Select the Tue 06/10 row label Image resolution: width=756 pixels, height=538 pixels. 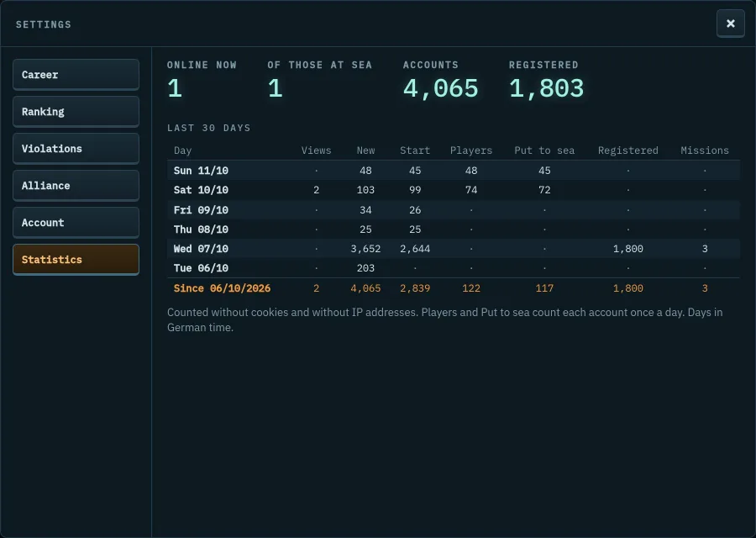(x=201, y=268)
